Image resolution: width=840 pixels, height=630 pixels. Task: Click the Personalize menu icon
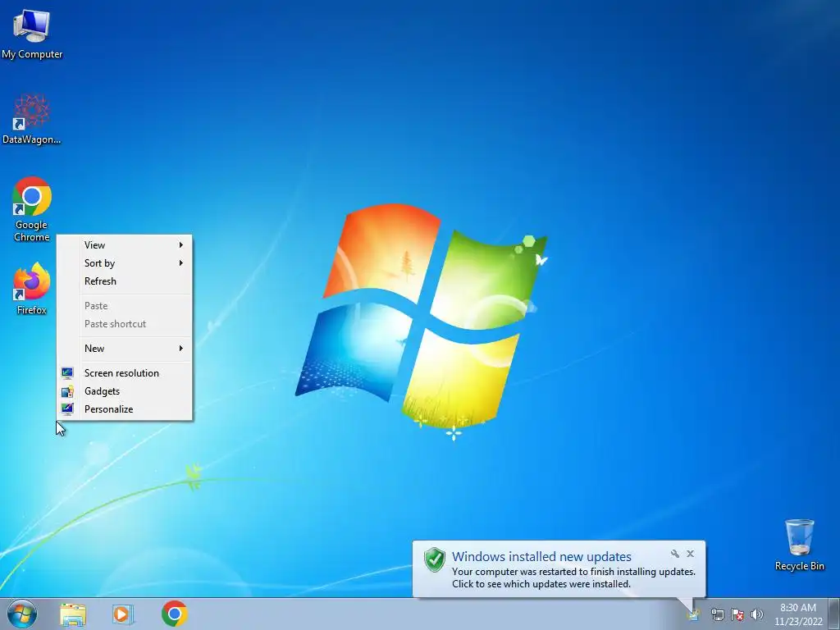tap(67, 409)
